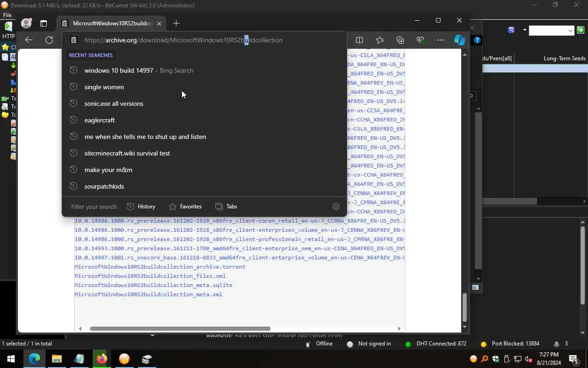Image resolution: width=588 pixels, height=368 pixels.
Task: Open Windows Security tray icon
Action: click(x=496, y=359)
